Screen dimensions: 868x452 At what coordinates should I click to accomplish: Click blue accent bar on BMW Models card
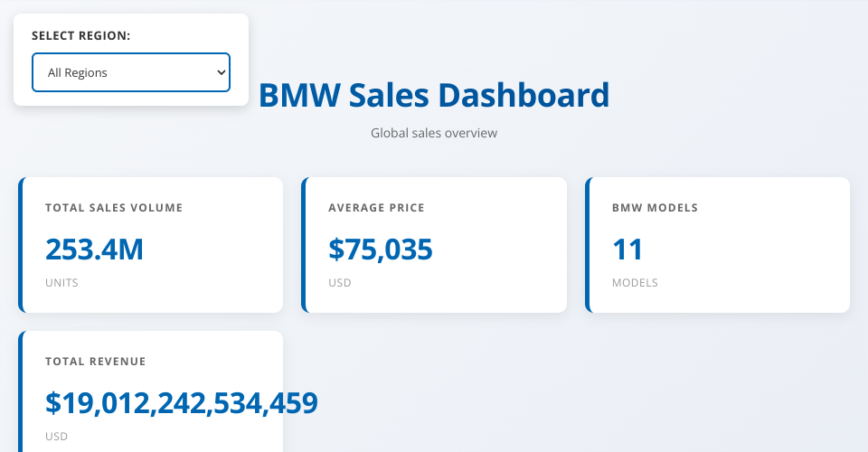click(x=587, y=245)
